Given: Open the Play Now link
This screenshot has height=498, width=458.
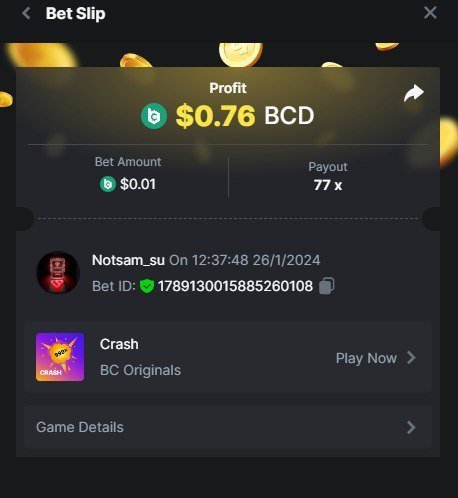Looking at the screenshot, I should click(366, 358).
